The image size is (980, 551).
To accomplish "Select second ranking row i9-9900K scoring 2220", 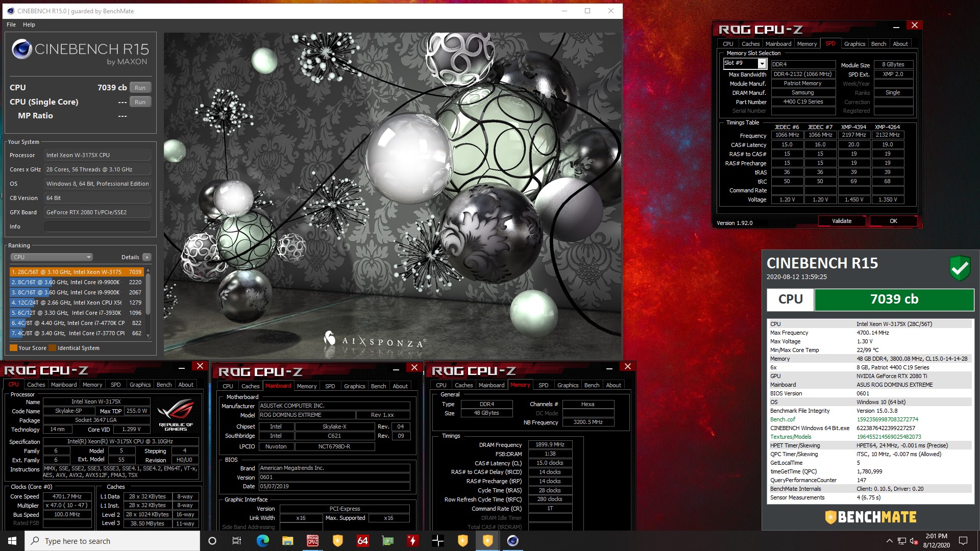I will (77, 282).
